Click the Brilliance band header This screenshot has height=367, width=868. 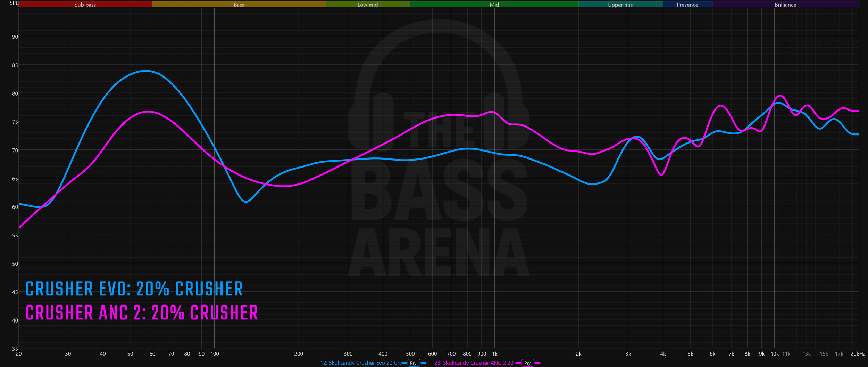[x=785, y=5]
